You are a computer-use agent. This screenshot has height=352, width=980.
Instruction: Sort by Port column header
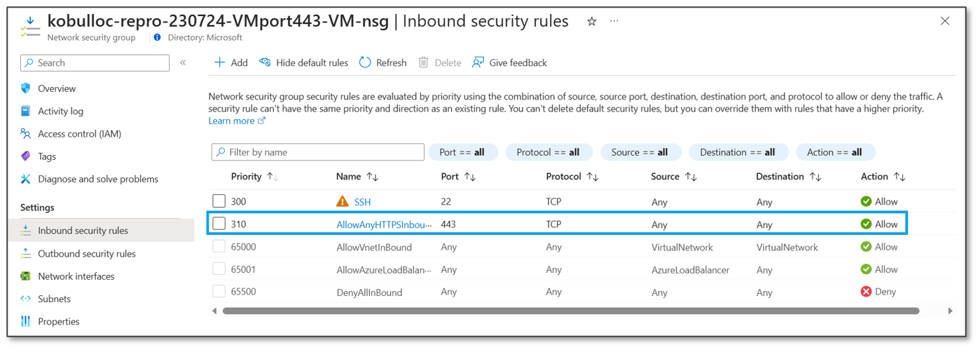pyautogui.click(x=458, y=177)
